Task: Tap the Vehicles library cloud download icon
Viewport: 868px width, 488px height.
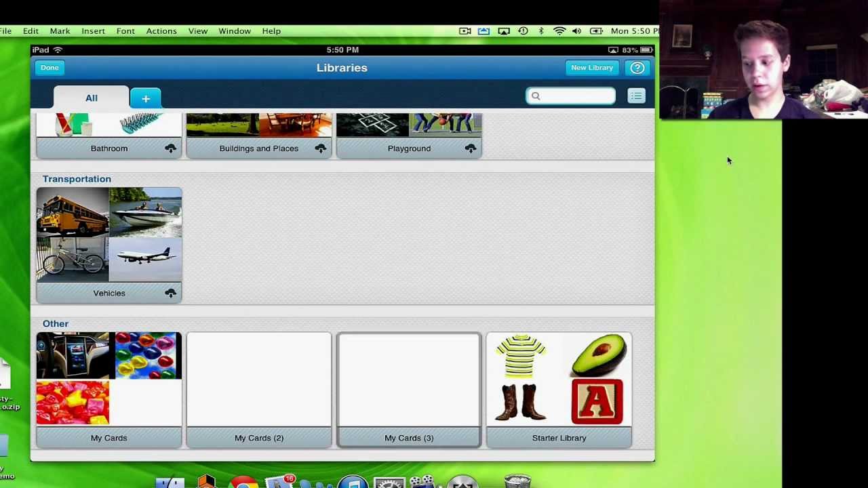Action: [x=170, y=293]
